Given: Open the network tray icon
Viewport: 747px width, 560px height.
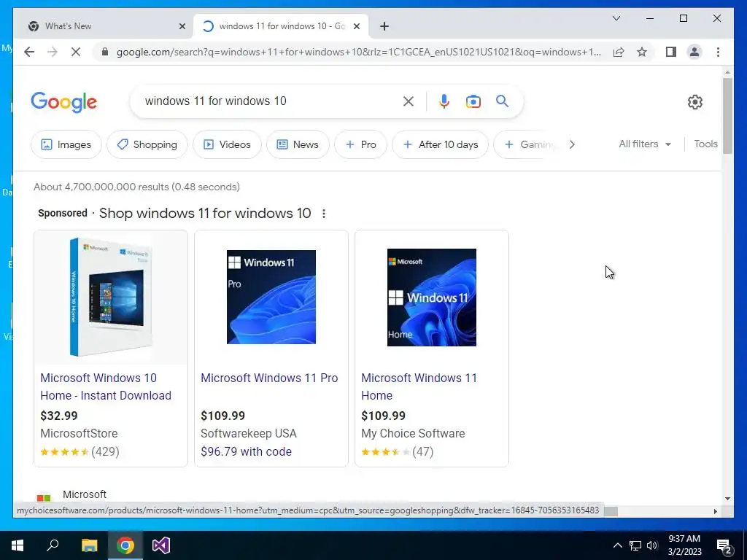Looking at the screenshot, I should tap(635, 545).
